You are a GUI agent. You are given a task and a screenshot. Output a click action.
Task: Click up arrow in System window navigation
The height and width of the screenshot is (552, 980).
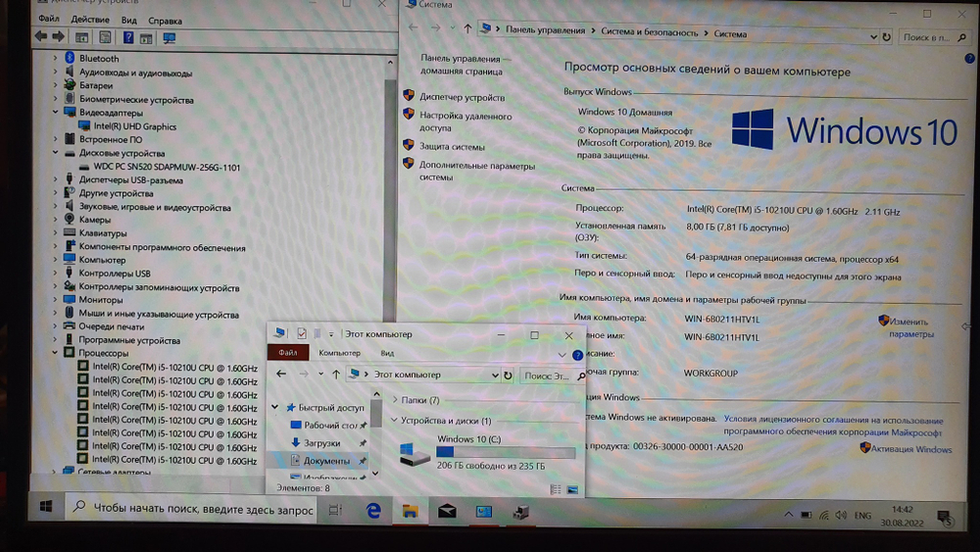pyautogui.click(x=467, y=28)
